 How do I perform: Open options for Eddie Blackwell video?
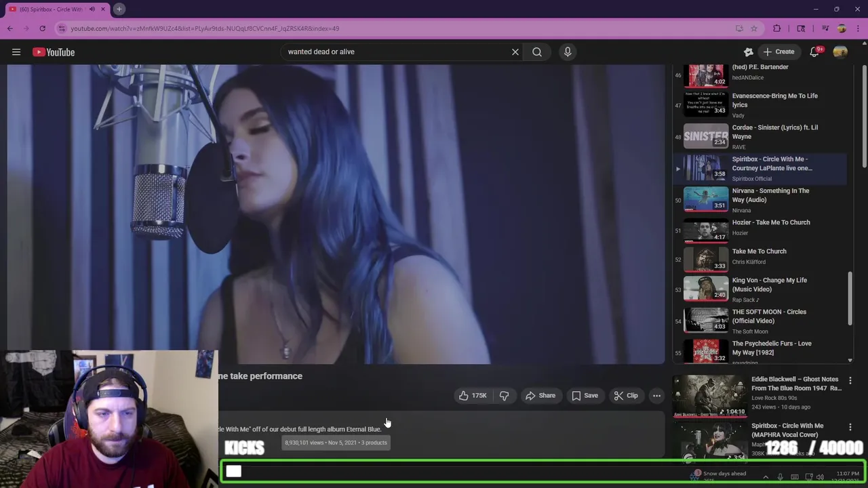click(x=850, y=381)
